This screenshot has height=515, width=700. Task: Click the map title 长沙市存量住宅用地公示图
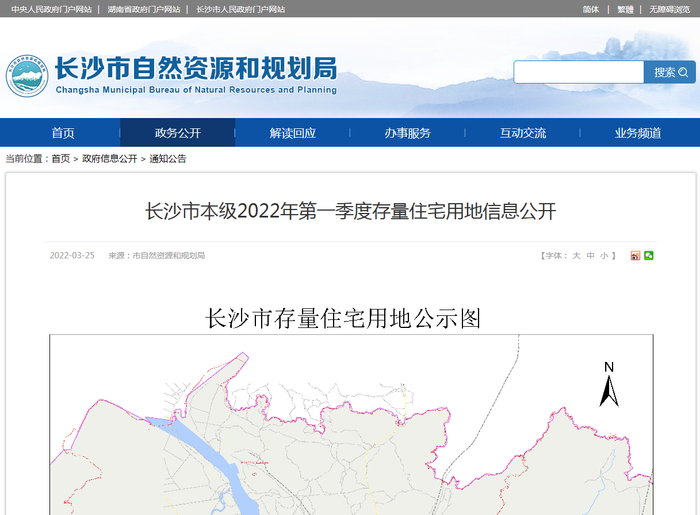[x=343, y=319]
